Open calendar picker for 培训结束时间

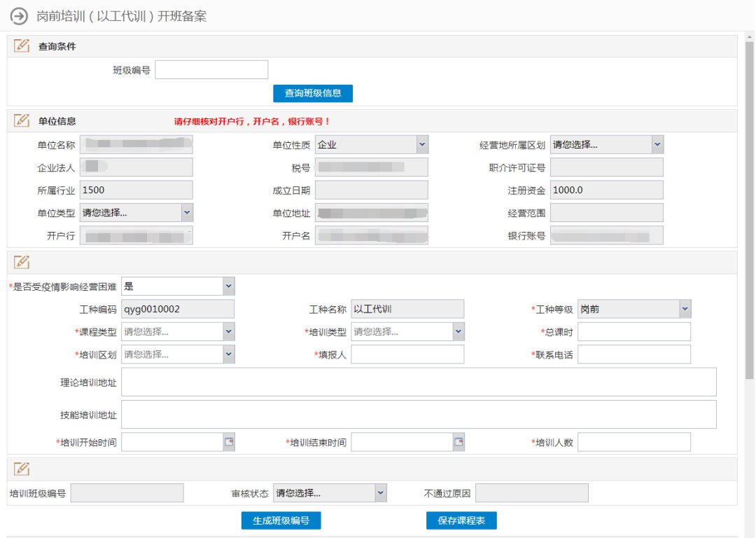458,442
